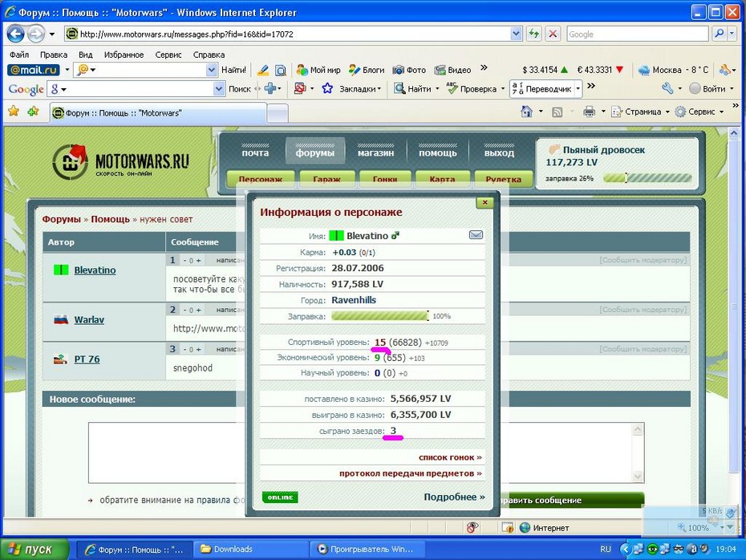The height and width of the screenshot is (560, 746).
Task: Select the почта site tab
Action: point(255,152)
